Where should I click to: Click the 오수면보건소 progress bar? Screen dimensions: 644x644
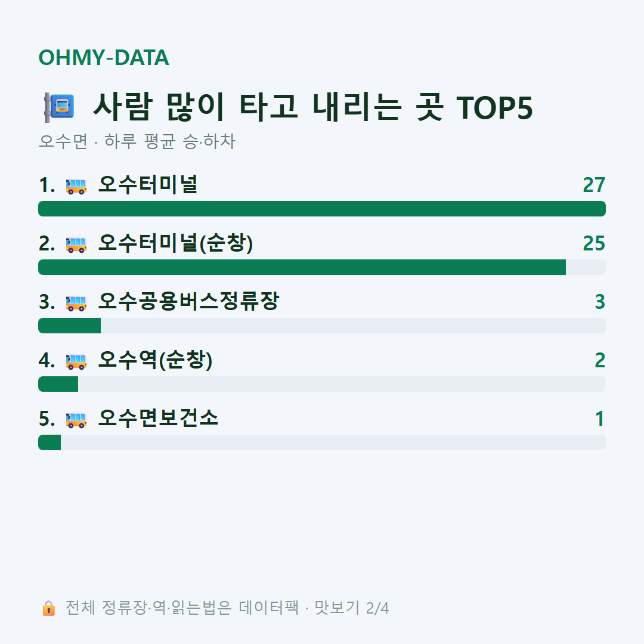pos(322,442)
